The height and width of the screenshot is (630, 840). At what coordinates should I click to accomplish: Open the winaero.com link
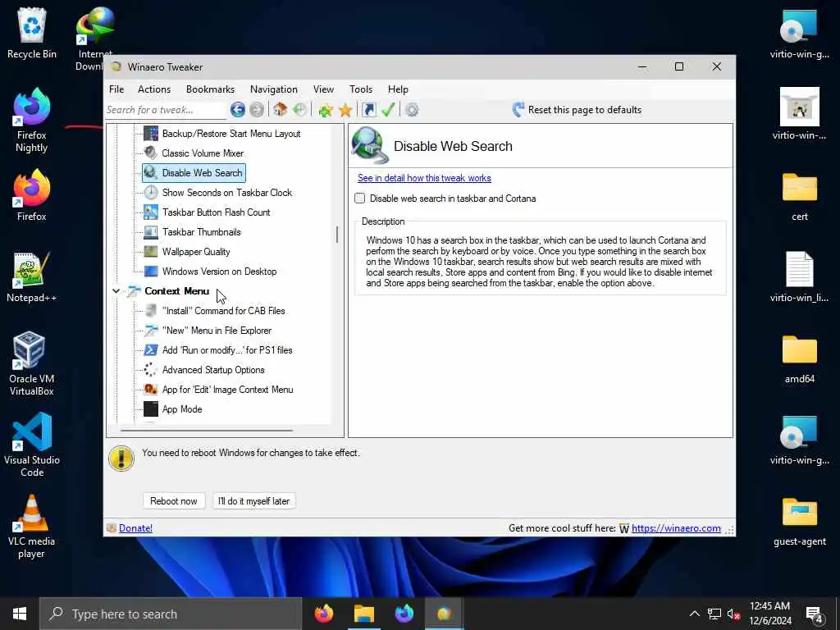[676, 528]
